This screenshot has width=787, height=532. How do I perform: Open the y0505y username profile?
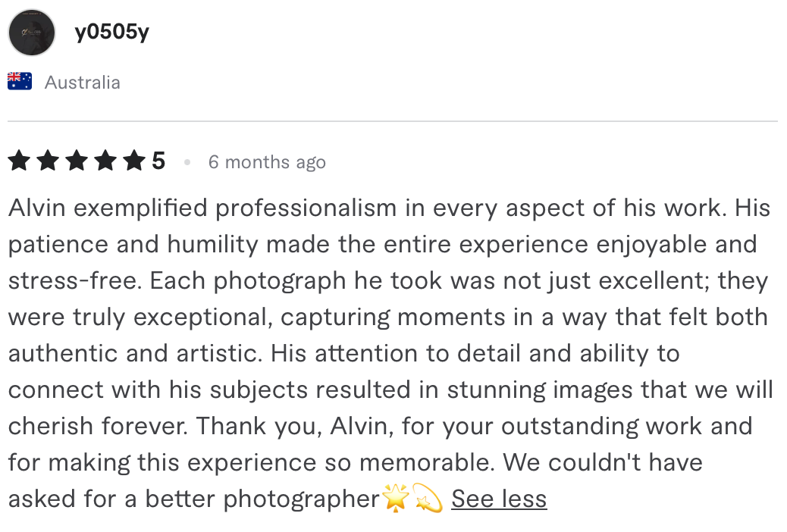coord(112,32)
